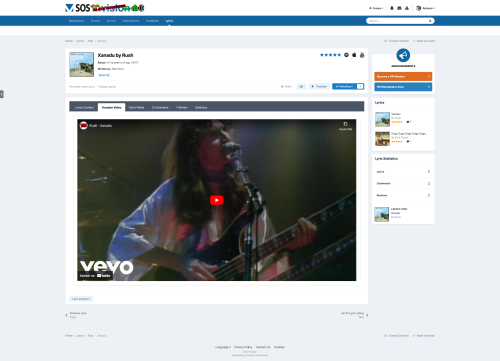The width and height of the screenshot is (500, 361).
Task: Click the search magnifier icon
Action: 430,21
